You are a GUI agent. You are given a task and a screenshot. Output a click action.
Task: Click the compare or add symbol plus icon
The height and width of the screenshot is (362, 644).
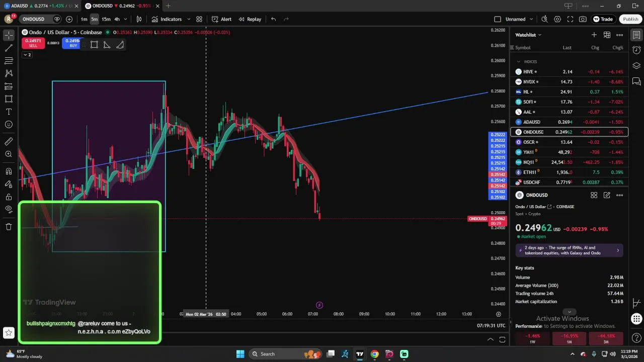click(x=69, y=19)
